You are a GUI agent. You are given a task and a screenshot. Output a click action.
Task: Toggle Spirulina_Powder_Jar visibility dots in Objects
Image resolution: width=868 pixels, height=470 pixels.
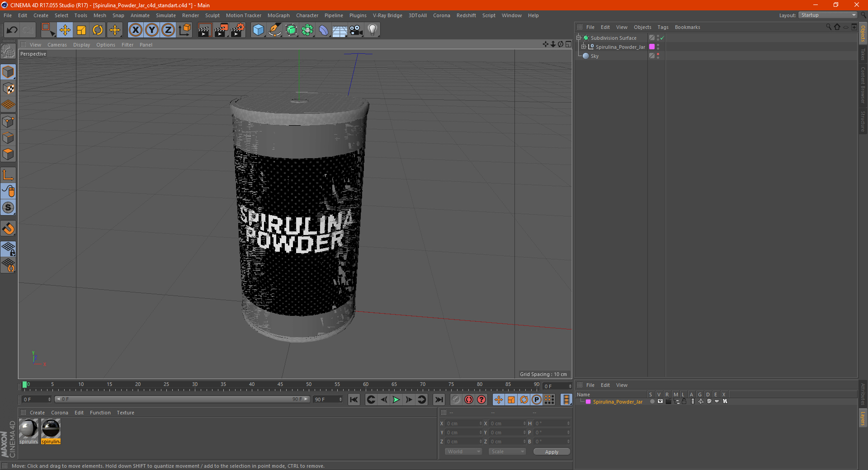(658, 47)
